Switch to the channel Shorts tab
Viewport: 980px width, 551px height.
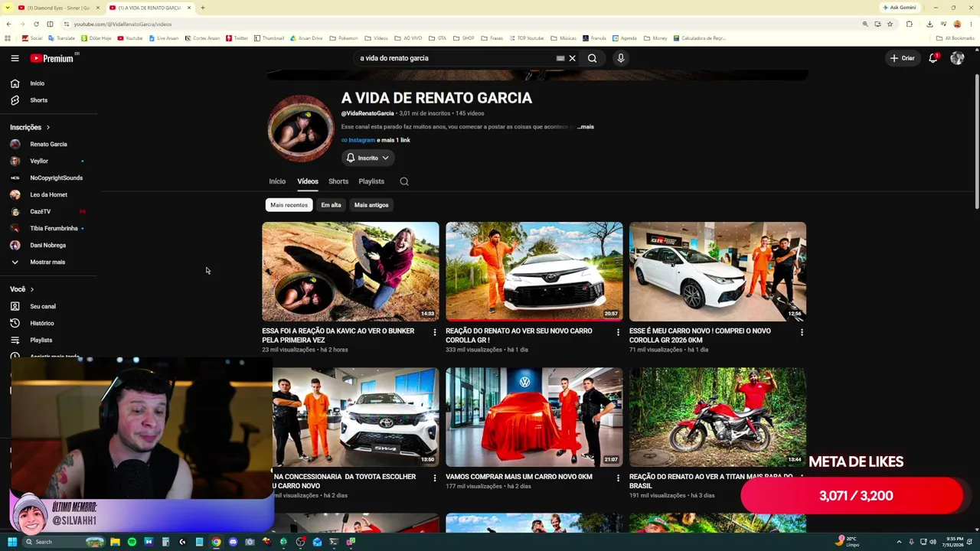click(338, 181)
